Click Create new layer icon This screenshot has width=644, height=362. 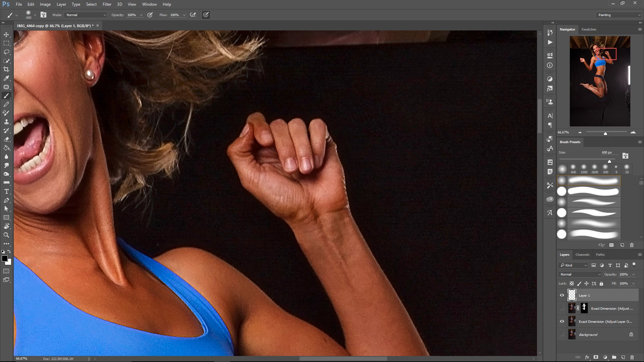[x=623, y=357]
